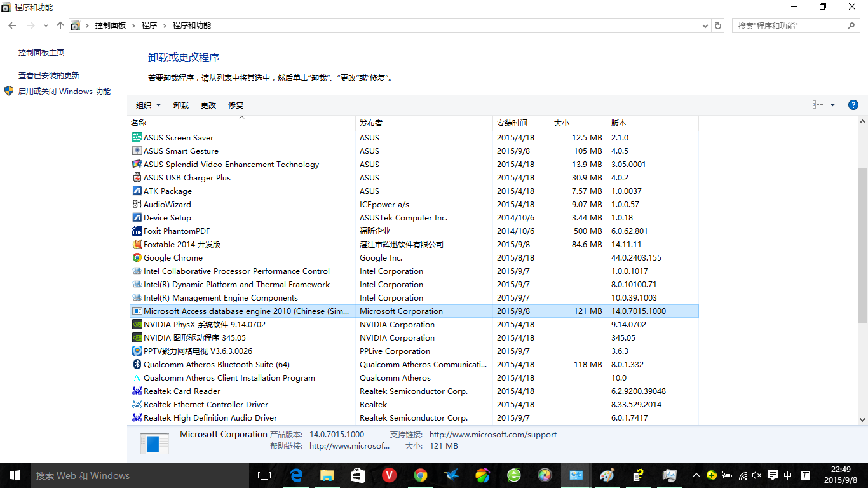
Task: Select Microsoft Access database engine 2010 row
Action: [x=413, y=311]
